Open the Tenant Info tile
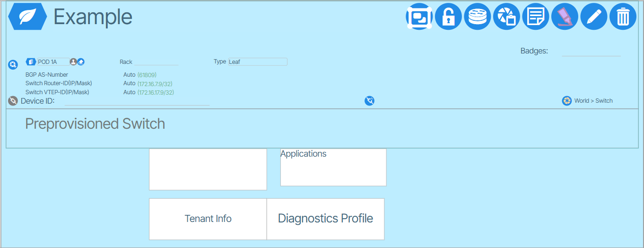Screen dimensions: 644x248 tap(208, 219)
